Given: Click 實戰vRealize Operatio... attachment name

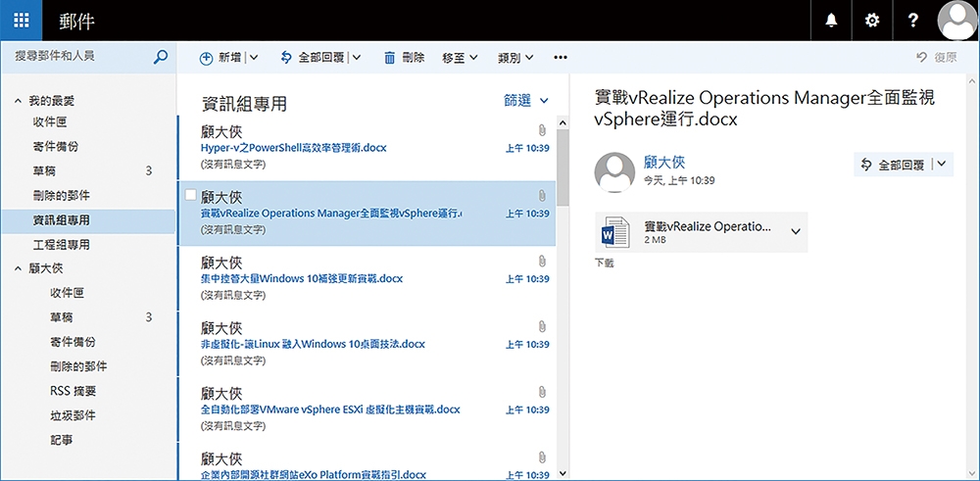Looking at the screenshot, I should 707,226.
